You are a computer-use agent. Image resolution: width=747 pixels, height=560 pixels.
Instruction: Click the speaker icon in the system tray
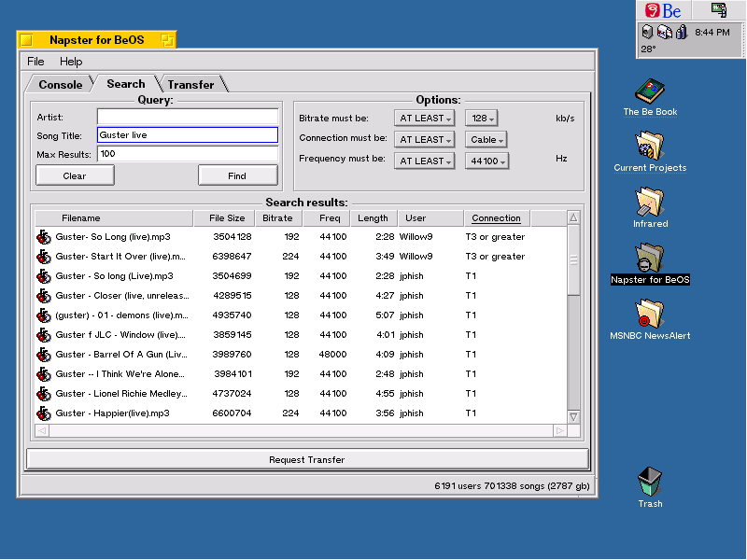[x=647, y=32]
